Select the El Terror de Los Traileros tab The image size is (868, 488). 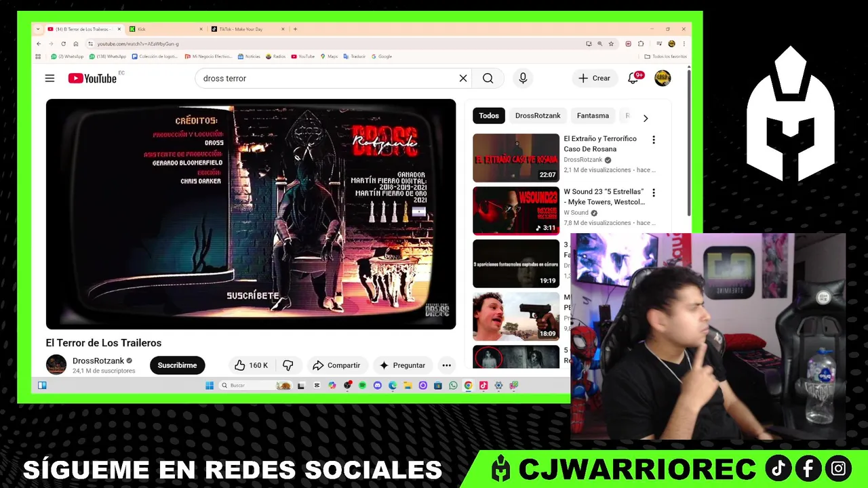coord(84,29)
